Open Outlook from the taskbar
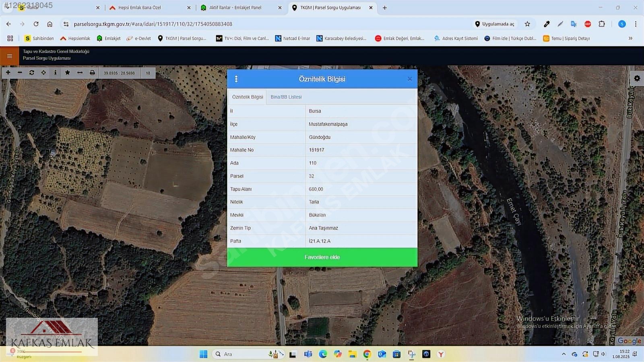The height and width of the screenshot is (362, 644). coord(382,354)
